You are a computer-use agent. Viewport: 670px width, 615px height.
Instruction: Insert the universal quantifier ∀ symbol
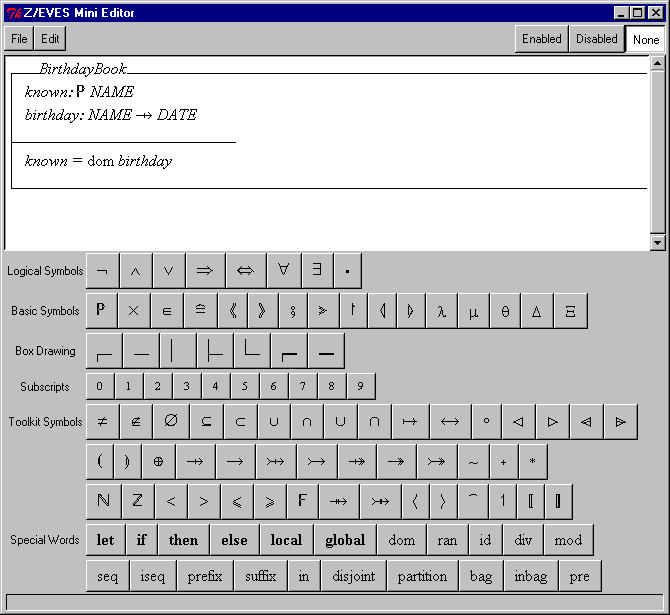click(283, 271)
